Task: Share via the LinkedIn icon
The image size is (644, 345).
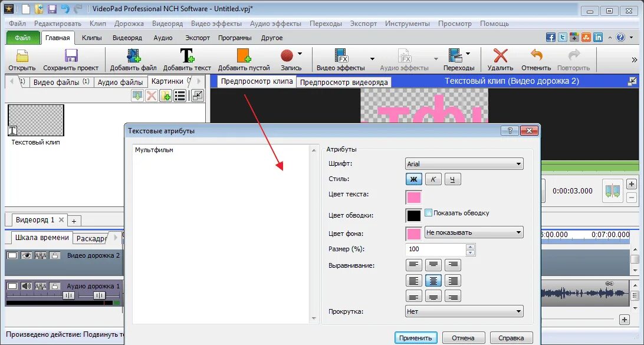Action: tap(598, 37)
